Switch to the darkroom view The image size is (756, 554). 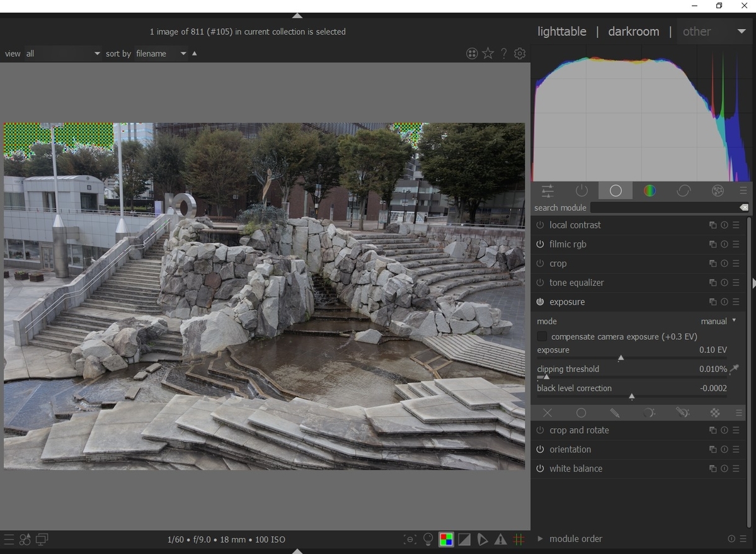click(x=633, y=31)
